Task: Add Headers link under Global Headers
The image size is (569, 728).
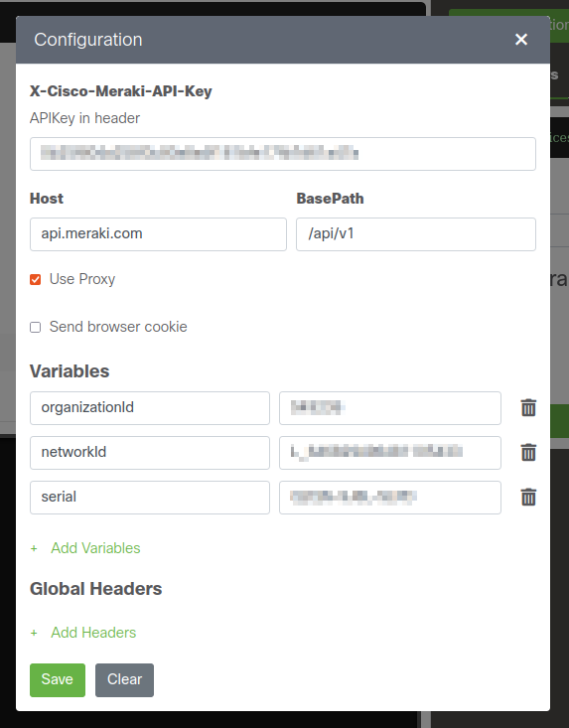Action: pyautogui.click(x=93, y=633)
